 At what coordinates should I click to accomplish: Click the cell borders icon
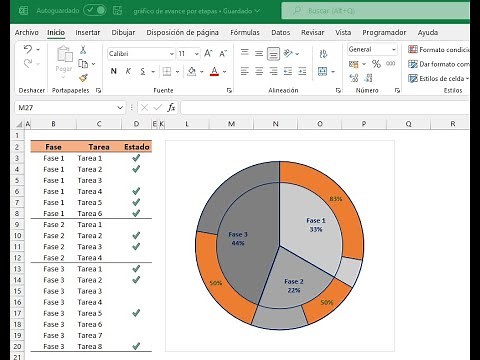coord(167,71)
